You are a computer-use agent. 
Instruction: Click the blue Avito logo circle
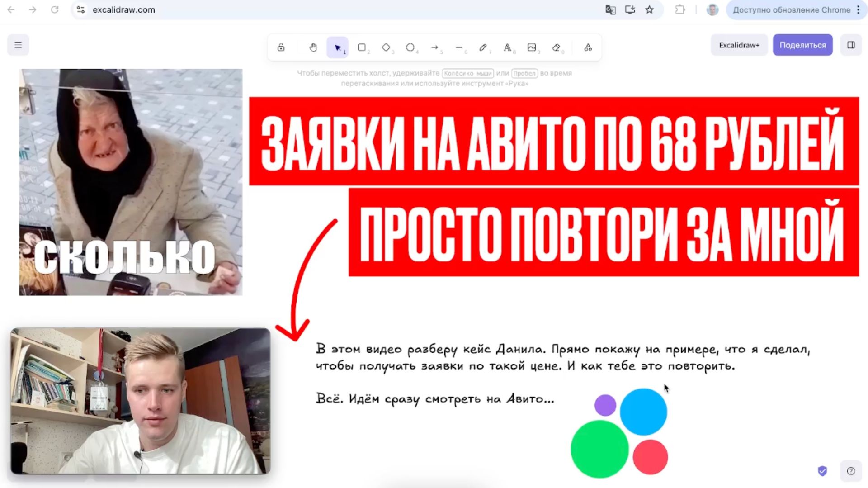coord(643,412)
